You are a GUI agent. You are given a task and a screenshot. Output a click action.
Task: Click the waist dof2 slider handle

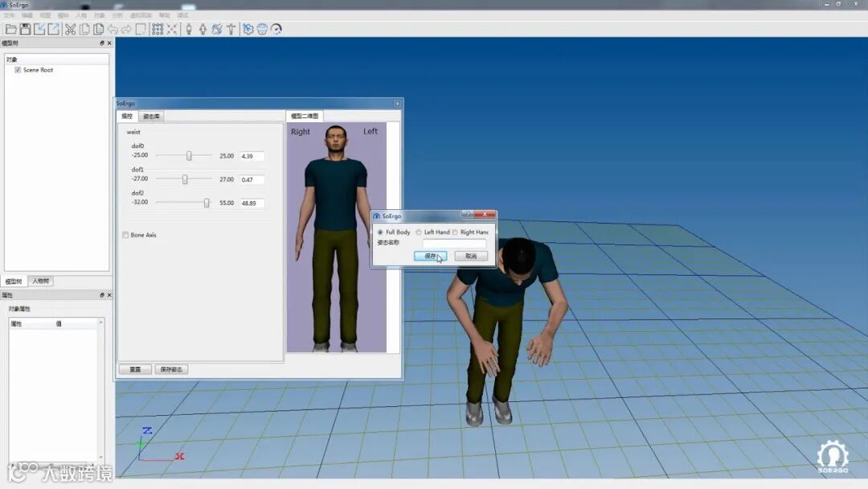[207, 203]
